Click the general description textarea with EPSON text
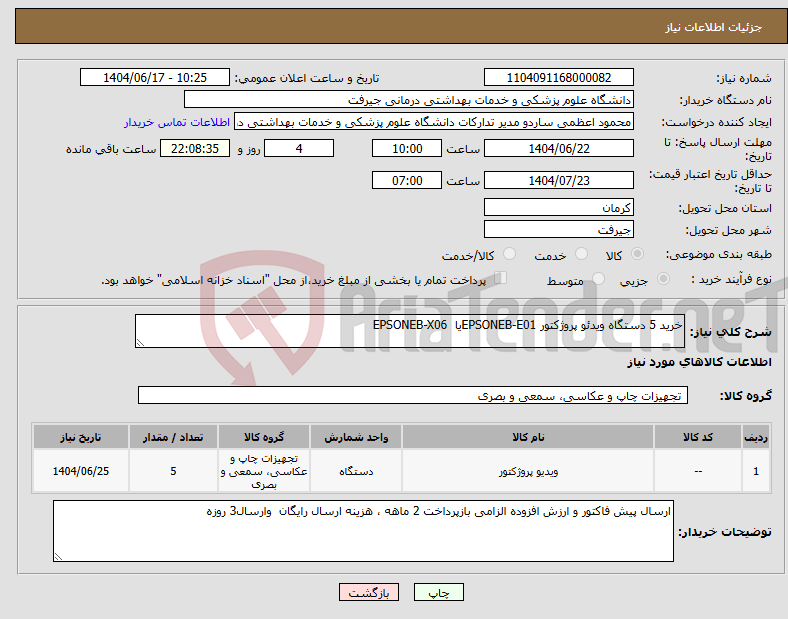The image size is (788, 619). tap(410, 331)
